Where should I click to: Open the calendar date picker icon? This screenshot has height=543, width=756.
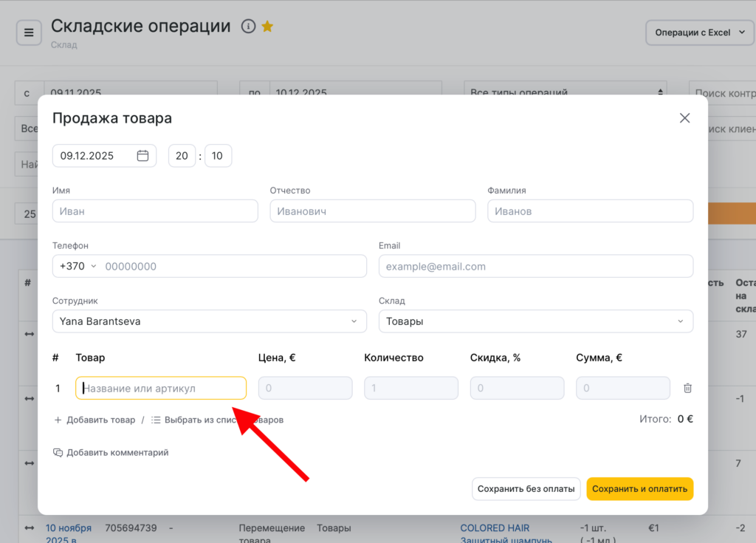[x=142, y=156]
